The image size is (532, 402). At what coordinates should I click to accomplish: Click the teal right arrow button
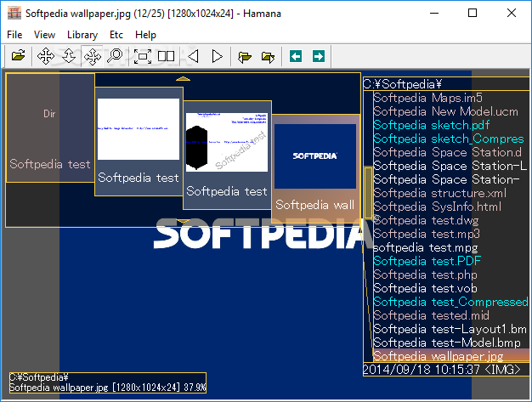(319, 56)
